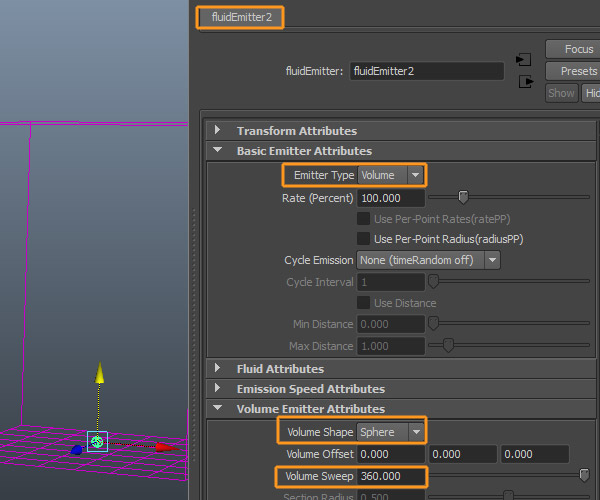Click the Cycle Interval value field

click(391, 282)
